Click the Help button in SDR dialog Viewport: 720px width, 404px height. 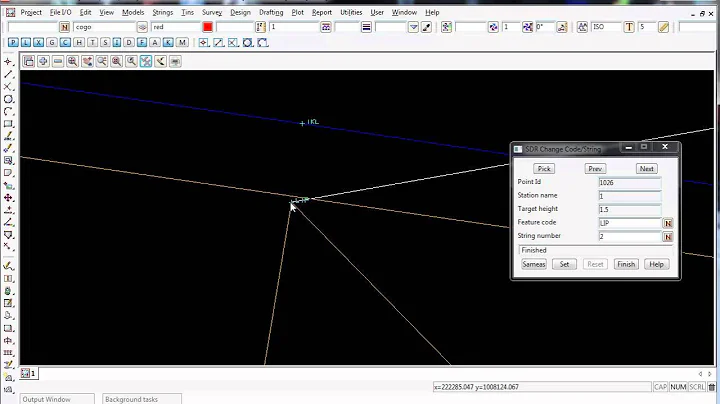(656, 264)
